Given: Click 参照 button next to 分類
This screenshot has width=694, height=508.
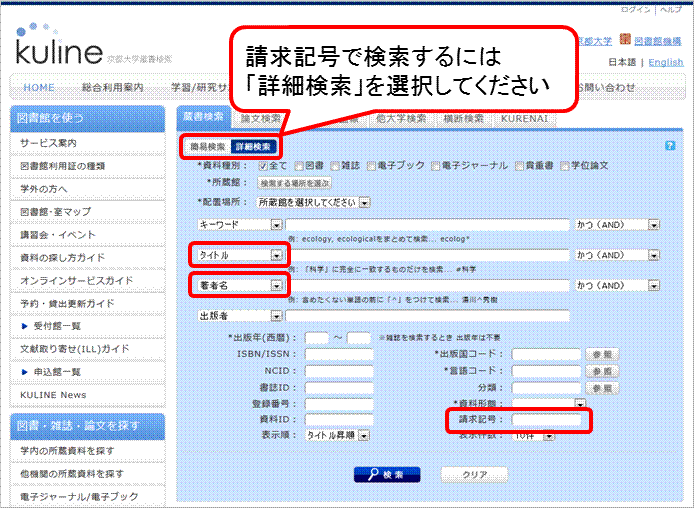Looking at the screenshot, I should (602, 389).
